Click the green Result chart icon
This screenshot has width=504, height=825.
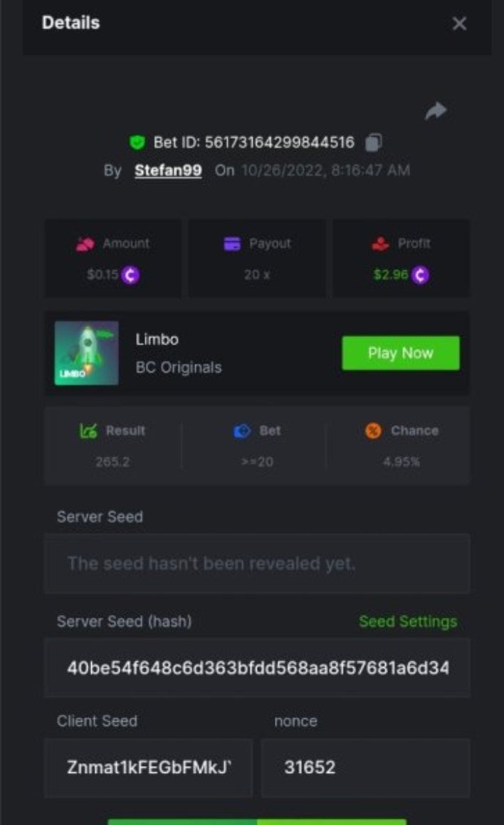pos(88,431)
